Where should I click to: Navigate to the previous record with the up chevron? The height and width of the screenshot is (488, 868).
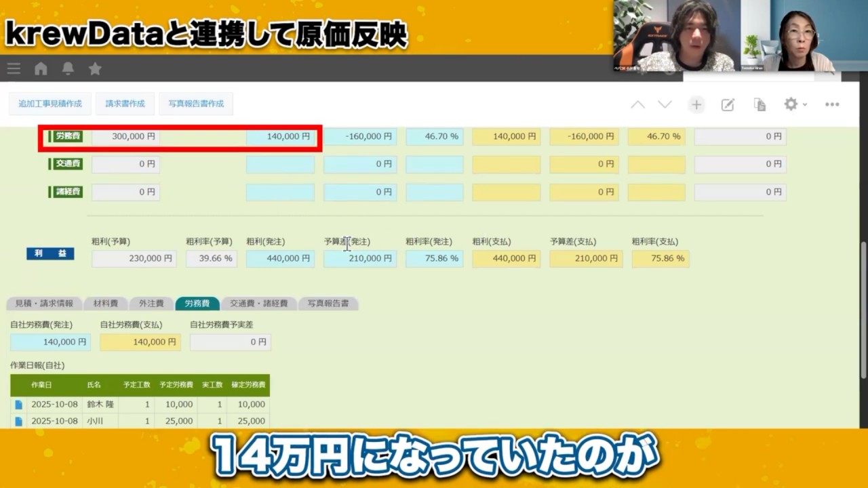tap(637, 104)
